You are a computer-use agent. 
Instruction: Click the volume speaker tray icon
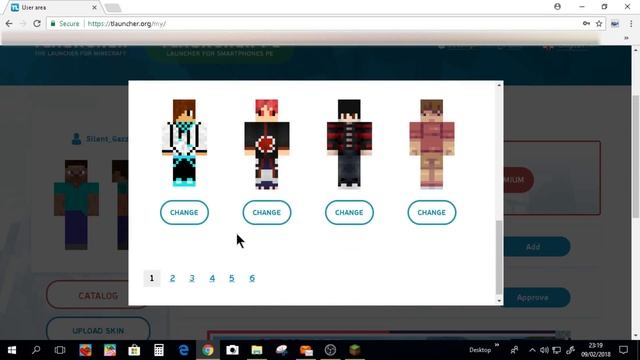pyautogui.click(x=544, y=350)
